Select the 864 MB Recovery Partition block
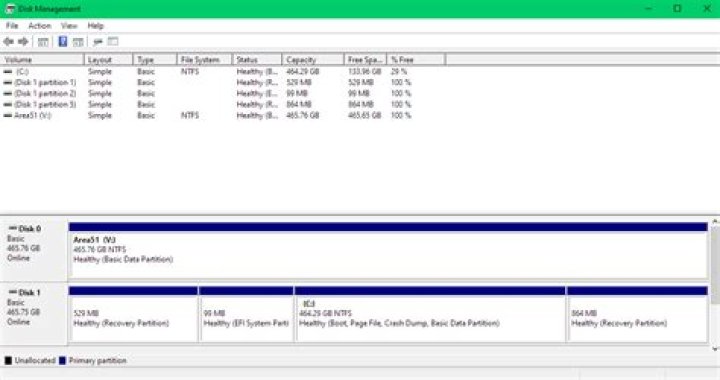 637,314
